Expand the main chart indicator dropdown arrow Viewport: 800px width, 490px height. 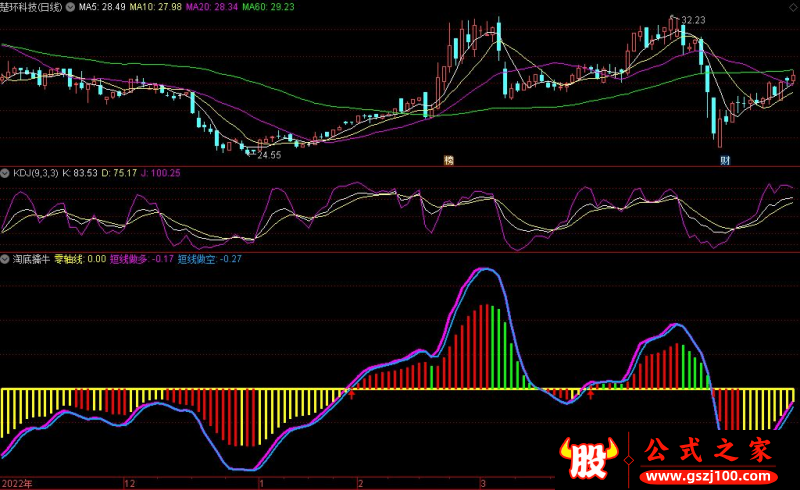click(x=6, y=7)
